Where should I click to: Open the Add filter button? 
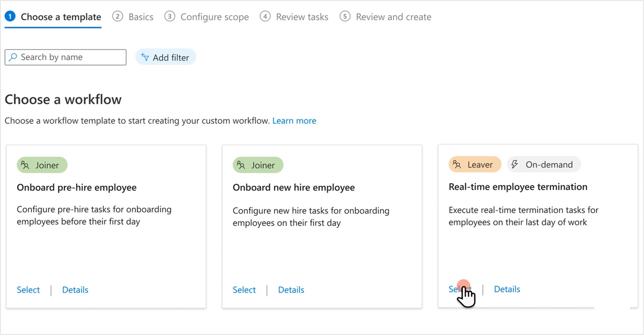[x=165, y=57]
